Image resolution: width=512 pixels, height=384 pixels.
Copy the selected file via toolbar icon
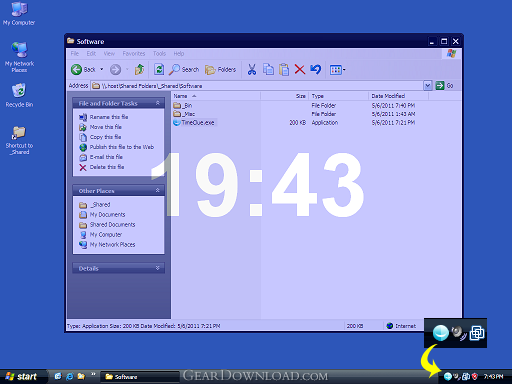pyautogui.click(x=268, y=69)
